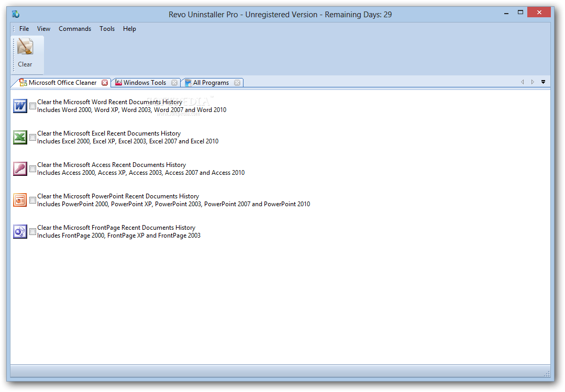Close the Microsoft Office Cleaner tab

pos(105,83)
